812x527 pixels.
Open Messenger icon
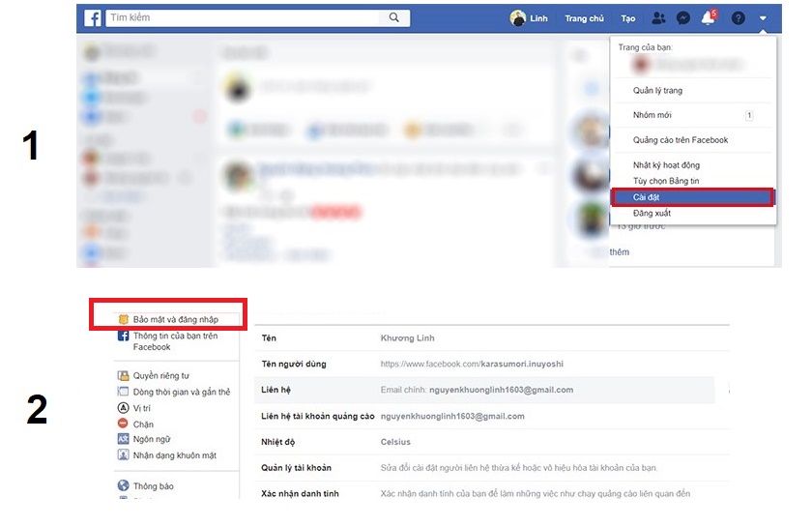(683, 18)
